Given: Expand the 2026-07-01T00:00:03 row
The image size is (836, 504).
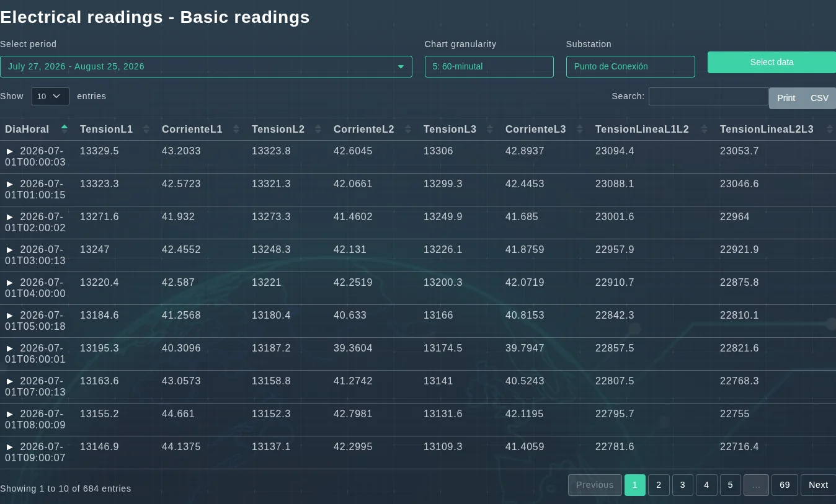Looking at the screenshot, I should click(10, 151).
